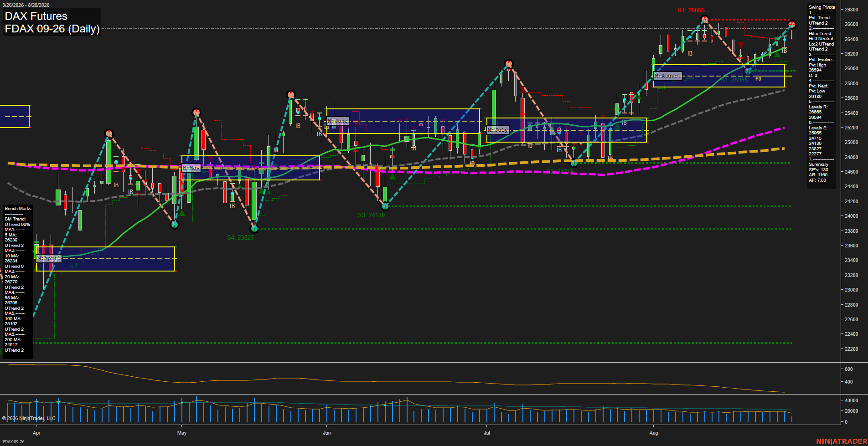868x446 pixels.
Task: Click the 100 MA: label
Action: (x=13, y=319)
